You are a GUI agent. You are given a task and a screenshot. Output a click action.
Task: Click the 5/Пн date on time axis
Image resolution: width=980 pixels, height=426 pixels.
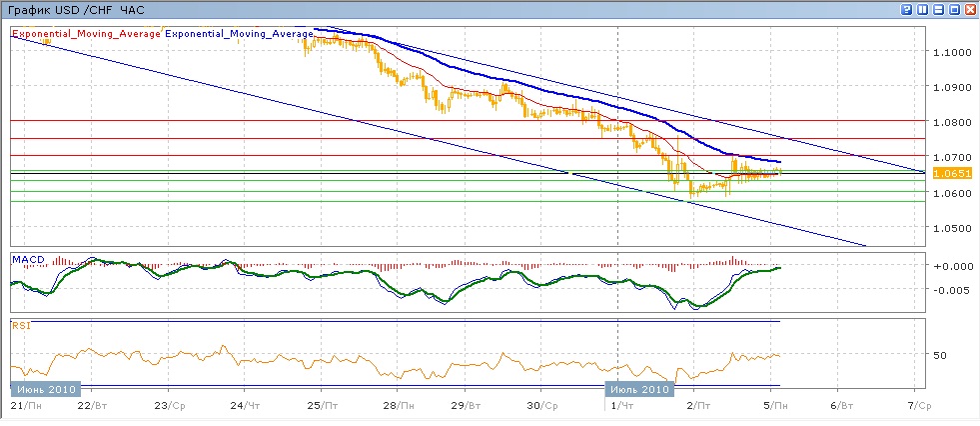[772, 406]
